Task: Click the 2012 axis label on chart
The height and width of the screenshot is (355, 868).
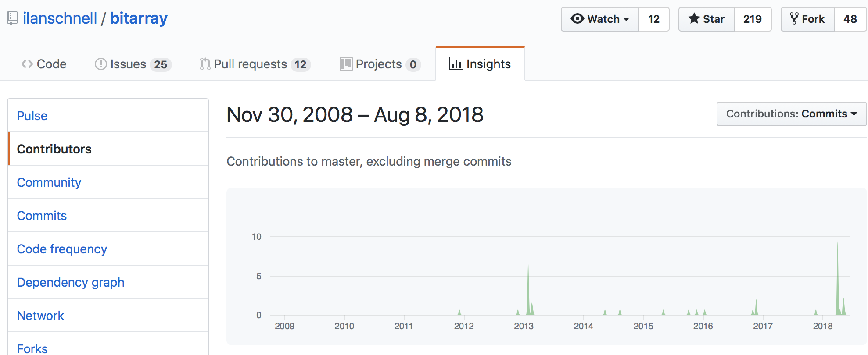Action: [x=464, y=326]
